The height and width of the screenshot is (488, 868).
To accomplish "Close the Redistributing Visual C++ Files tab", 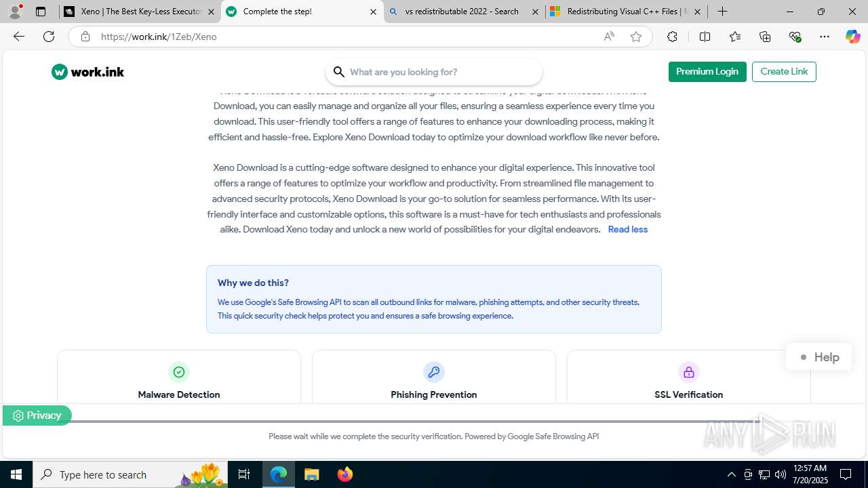I will coord(697,12).
